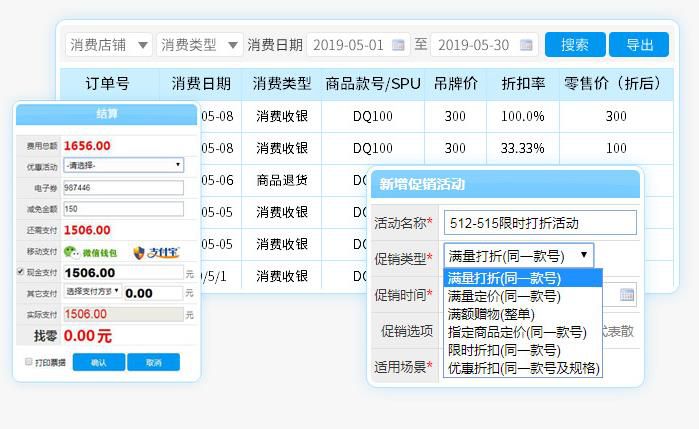The height and width of the screenshot is (429, 699).
Task: Choose 指定商品定价(同一款号) option
Action: pos(523,332)
